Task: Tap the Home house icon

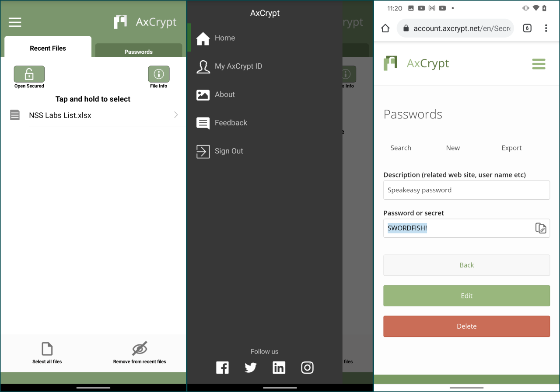Action: (x=203, y=38)
